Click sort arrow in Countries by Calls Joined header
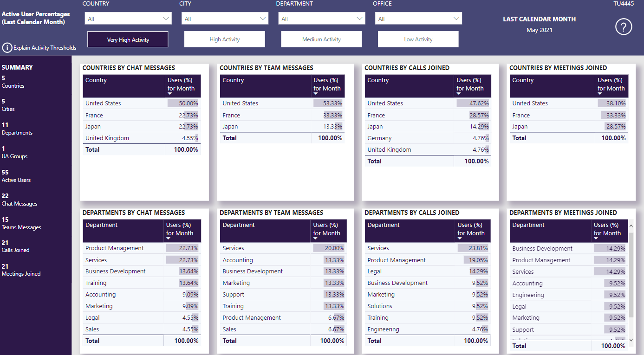This screenshot has width=644, height=355. pyautogui.click(x=459, y=94)
